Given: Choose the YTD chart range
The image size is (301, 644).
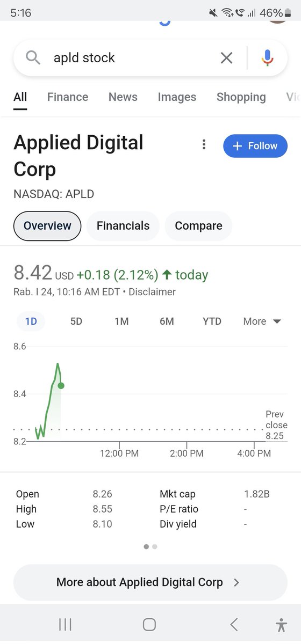Looking at the screenshot, I should (x=212, y=321).
